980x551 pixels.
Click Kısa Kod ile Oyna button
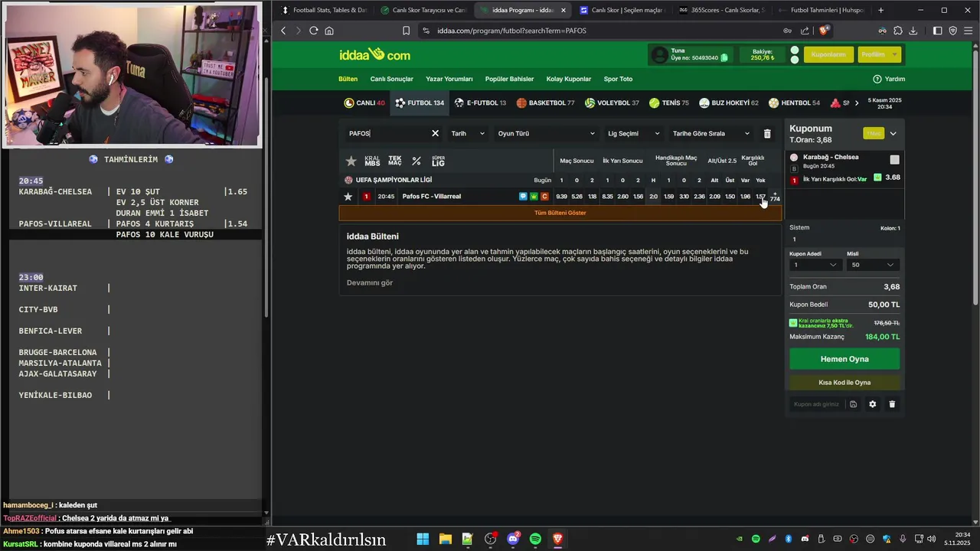(x=844, y=382)
